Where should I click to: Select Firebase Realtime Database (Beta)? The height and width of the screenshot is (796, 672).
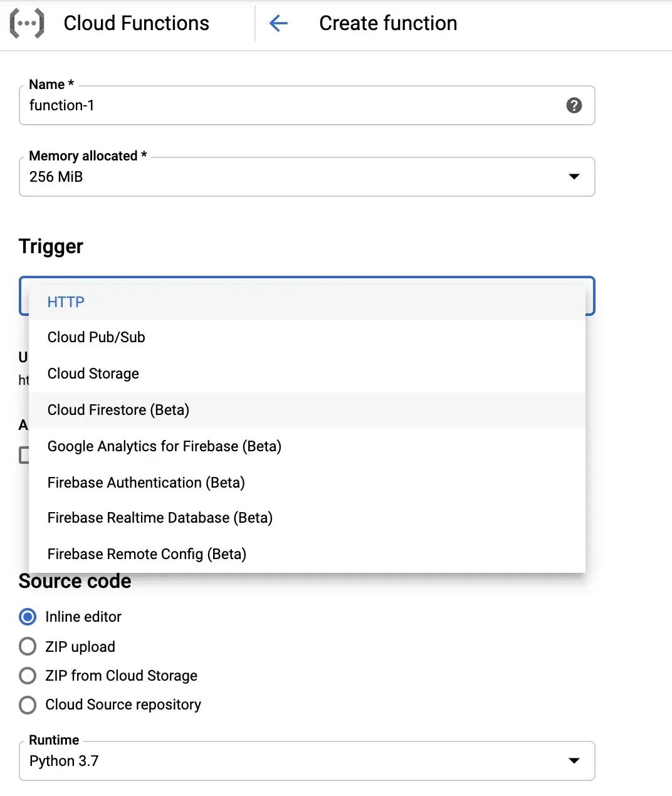pos(307,518)
